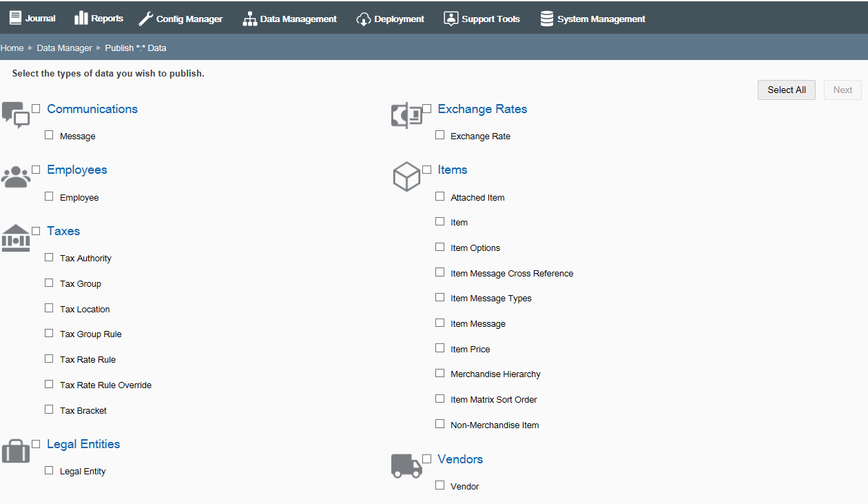Select the Vendor checkbox
The height and width of the screenshot is (504, 868).
click(440, 485)
